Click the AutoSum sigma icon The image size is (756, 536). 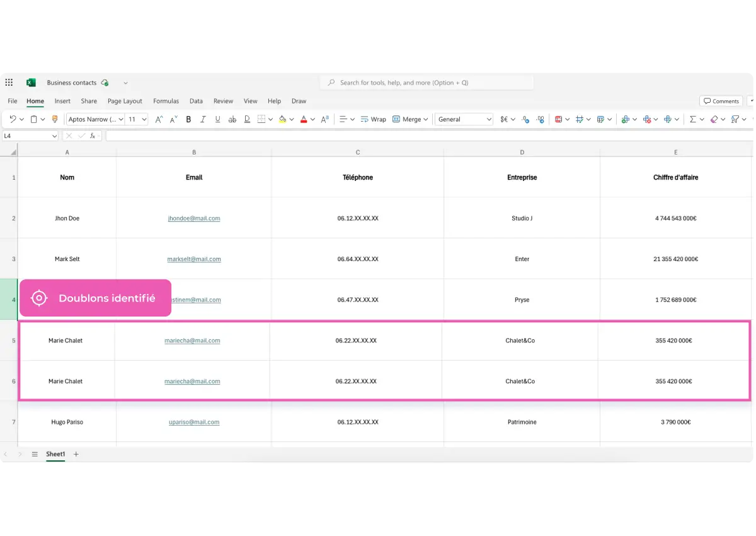click(x=692, y=119)
